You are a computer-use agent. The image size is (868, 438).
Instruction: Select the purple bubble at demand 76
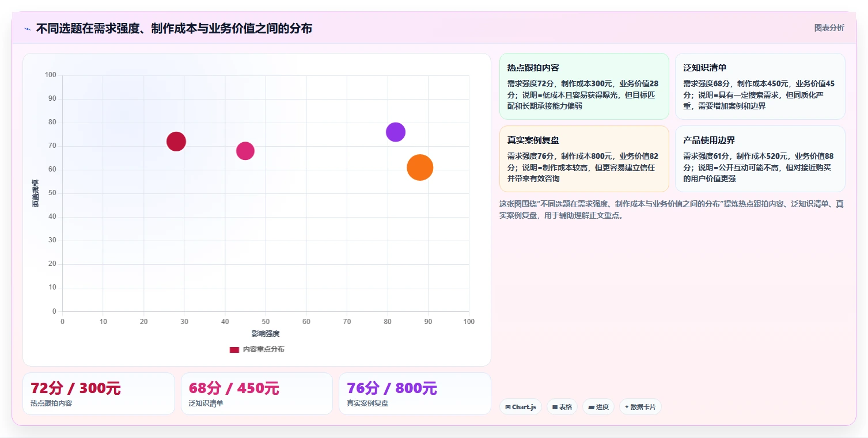pyautogui.click(x=396, y=132)
